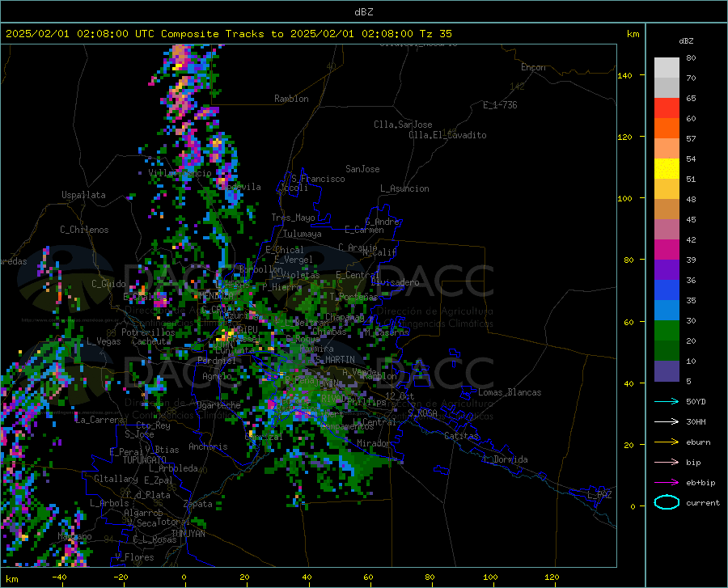
Task: Select the orange 57–60 dBZ swatch
Action: 667,128
